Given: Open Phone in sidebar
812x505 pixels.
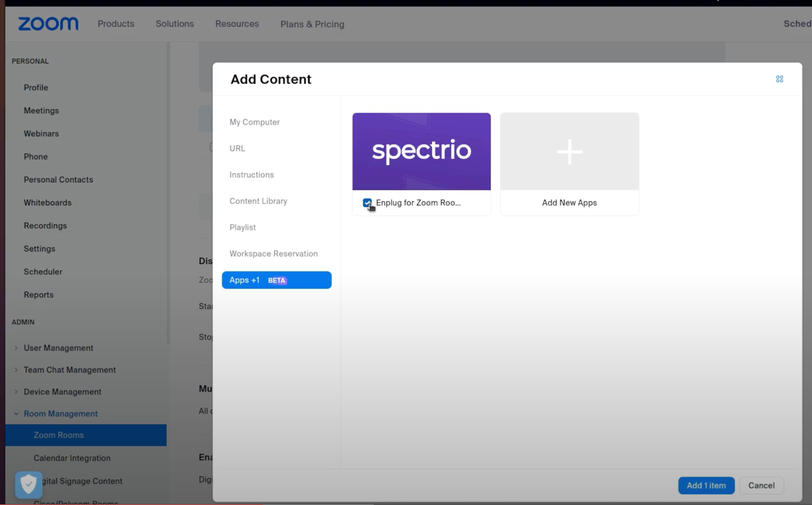Looking at the screenshot, I should pos(36,157).
